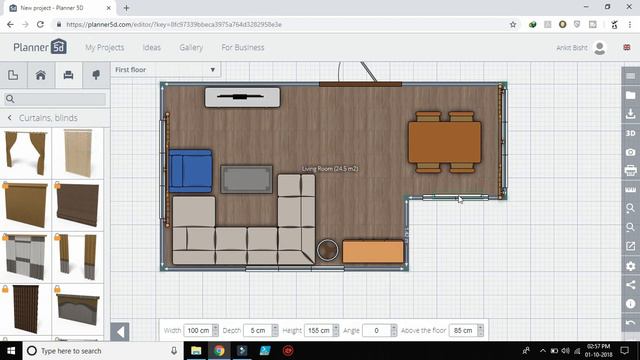
Task: Open the First floor dropdown
Action: click(165, 70)
